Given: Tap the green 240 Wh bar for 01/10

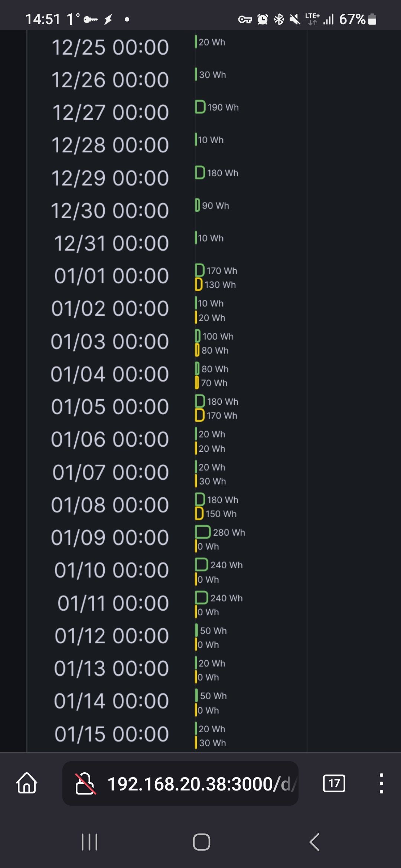Looking at the screenshot, I should click(x=202, y=565).
